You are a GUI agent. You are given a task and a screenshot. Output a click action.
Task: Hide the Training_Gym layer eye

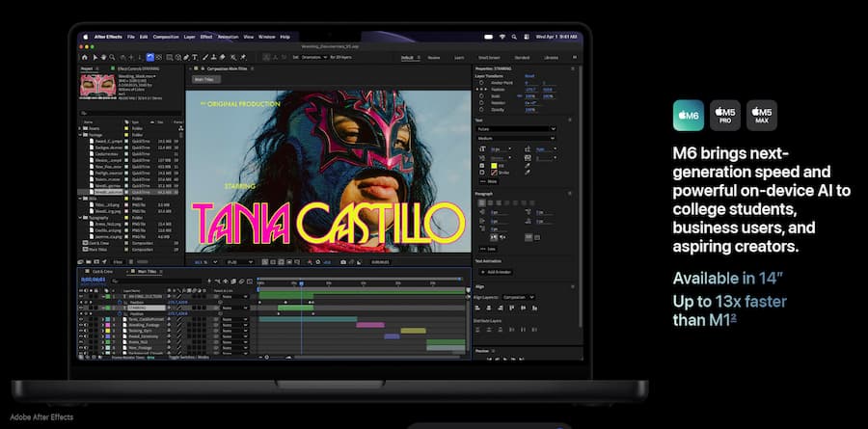point(81,331)
